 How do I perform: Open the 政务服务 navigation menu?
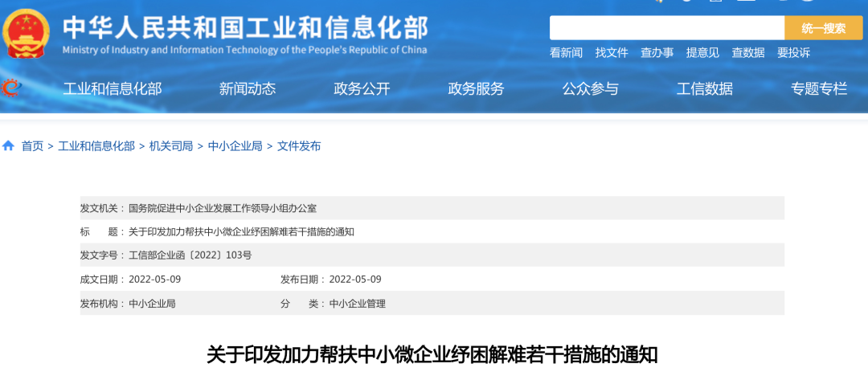(x=476, y=88)
